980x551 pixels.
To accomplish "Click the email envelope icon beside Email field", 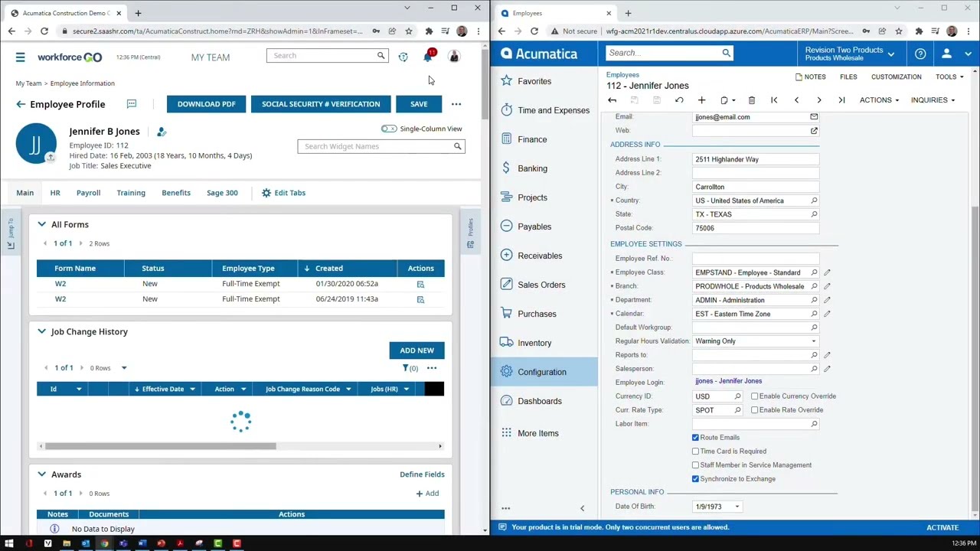I will tap(814, 117).
